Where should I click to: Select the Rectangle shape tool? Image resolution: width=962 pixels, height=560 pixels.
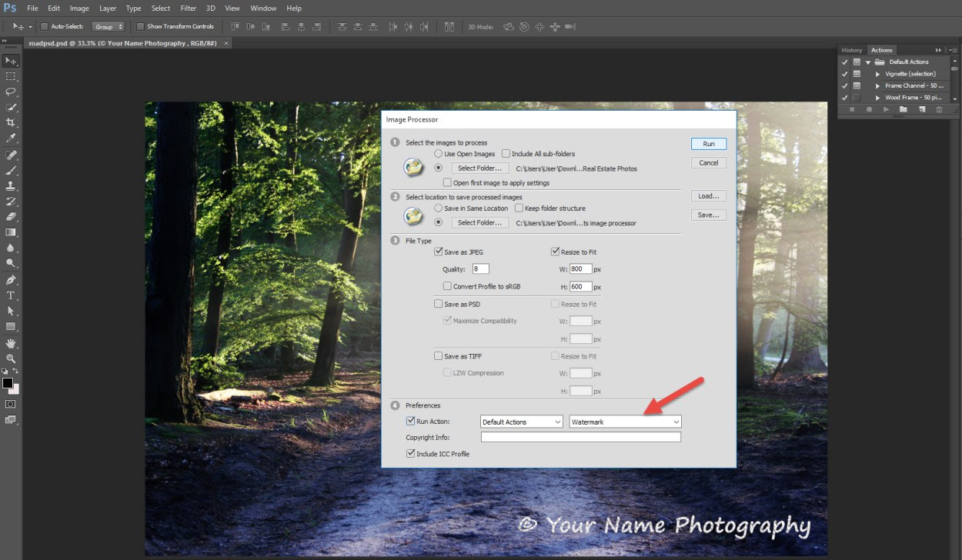[x=11, y=326]
